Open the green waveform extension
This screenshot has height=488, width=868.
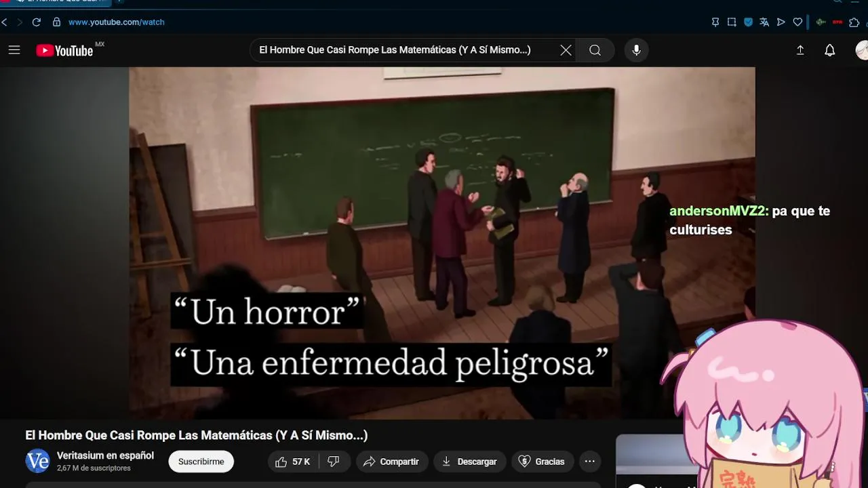click(821, 22)
